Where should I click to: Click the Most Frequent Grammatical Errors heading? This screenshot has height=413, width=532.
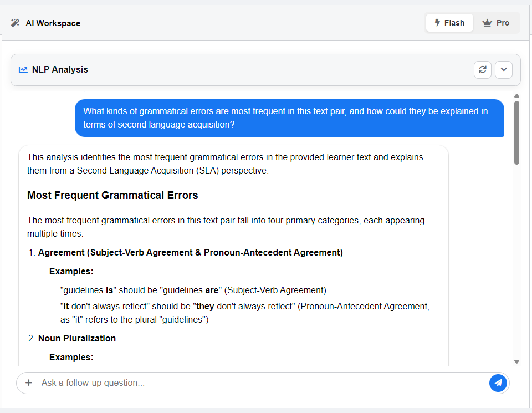tap(112, 196)
